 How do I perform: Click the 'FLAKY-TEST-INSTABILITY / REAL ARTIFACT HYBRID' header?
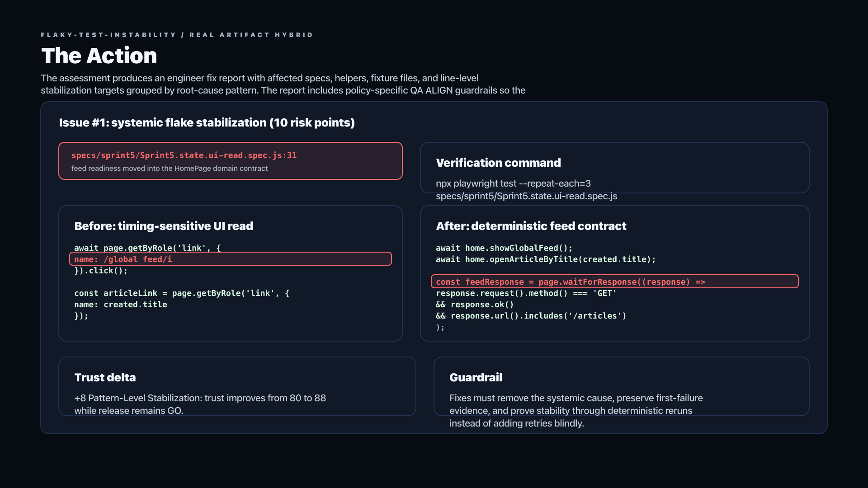[177, 35]
